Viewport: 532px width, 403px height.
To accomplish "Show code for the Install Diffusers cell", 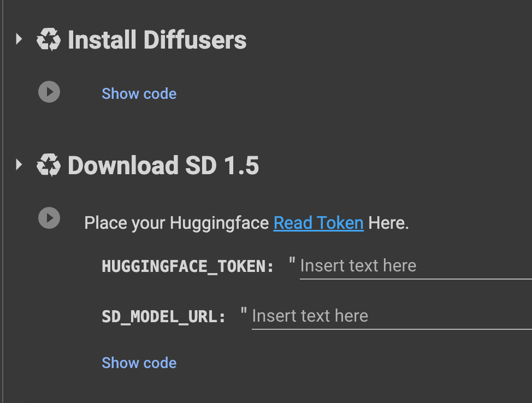I will click(x=139, y=93).
